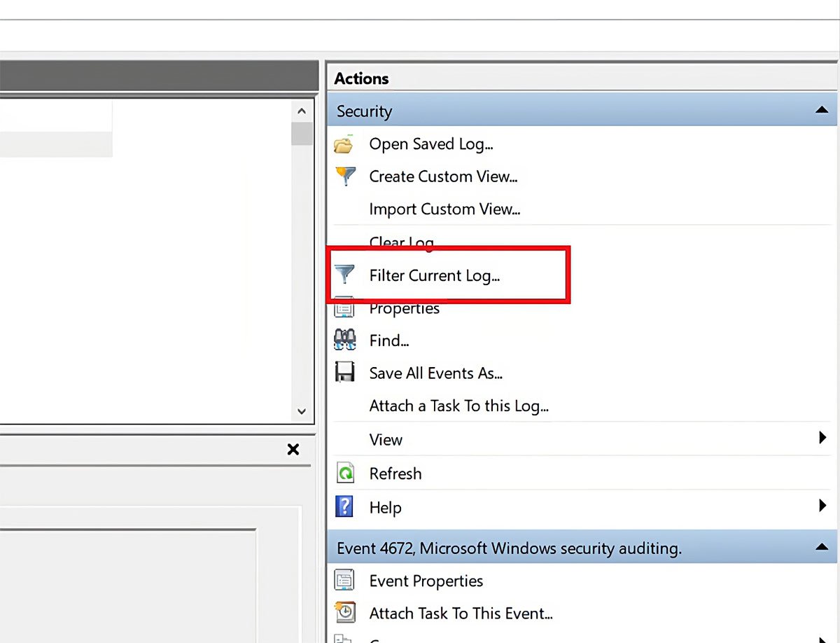Click the Save All Events floppy icon
The height and width of the screenshot is (643, 840).
(x=344, y=373)
